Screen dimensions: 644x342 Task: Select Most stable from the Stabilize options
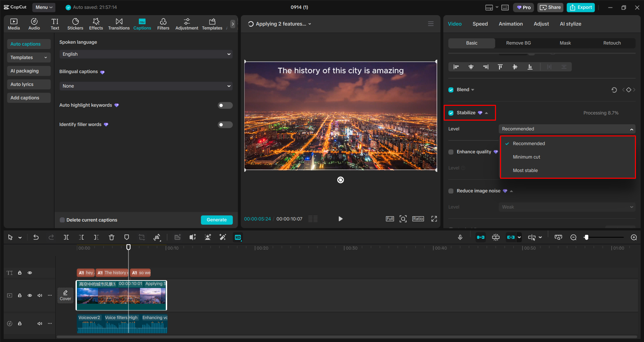pos(525,170)
